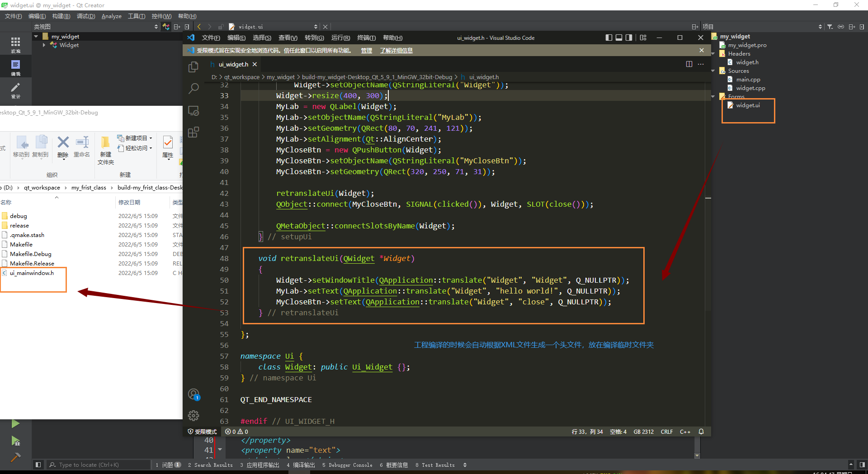Switch to Qt Creator Design mode
The width and height of the screenshot is (868, 474).
(x=15, y=90)
